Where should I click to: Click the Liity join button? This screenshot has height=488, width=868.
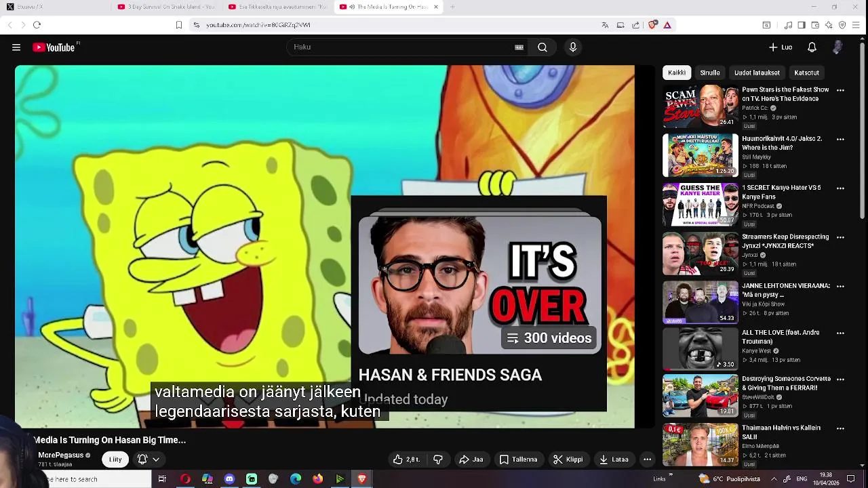click(115, 460)
